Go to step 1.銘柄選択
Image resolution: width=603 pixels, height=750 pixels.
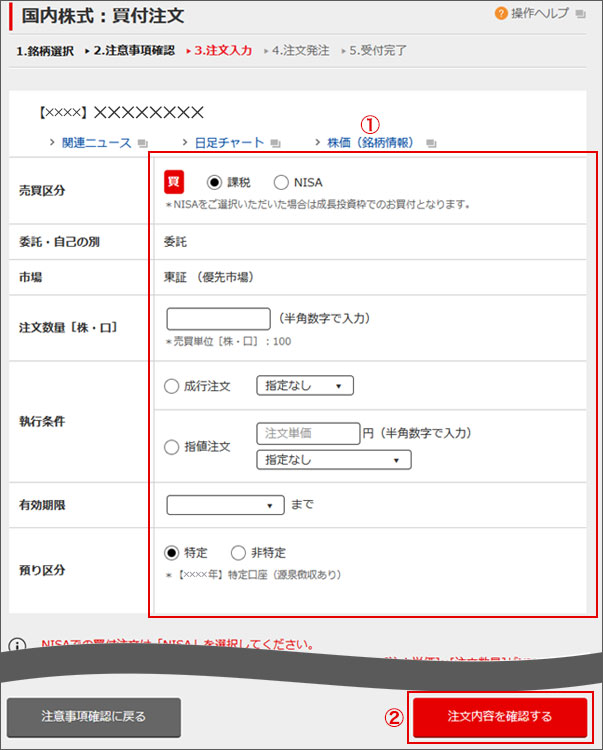pyautogui.click(x=45, y=50)
